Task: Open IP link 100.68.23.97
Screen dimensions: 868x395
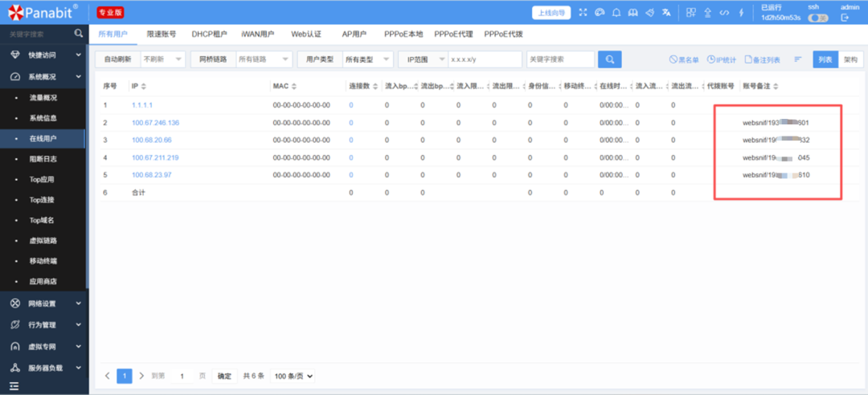Action: pos(152,175)
